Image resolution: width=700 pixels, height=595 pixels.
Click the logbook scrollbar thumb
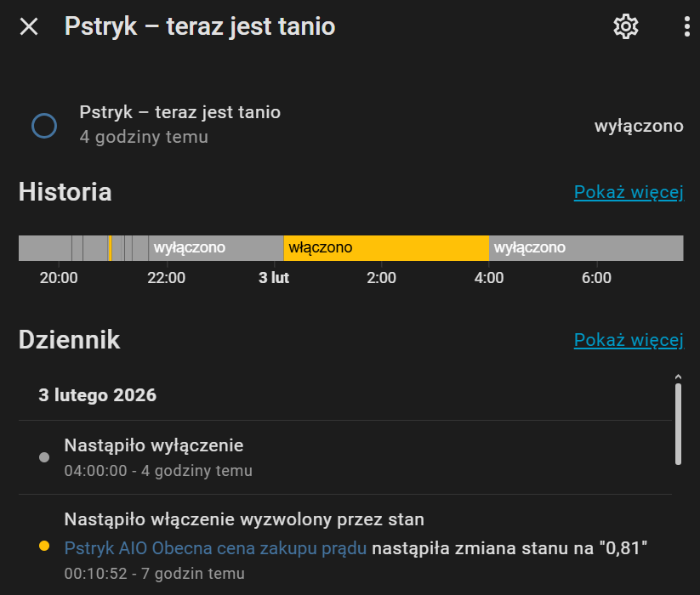678,423
